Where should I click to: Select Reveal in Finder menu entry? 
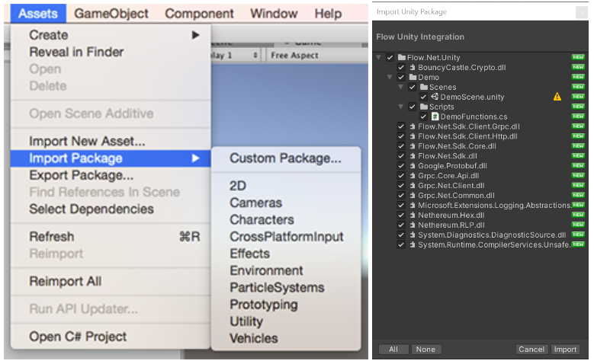point(111,52)
